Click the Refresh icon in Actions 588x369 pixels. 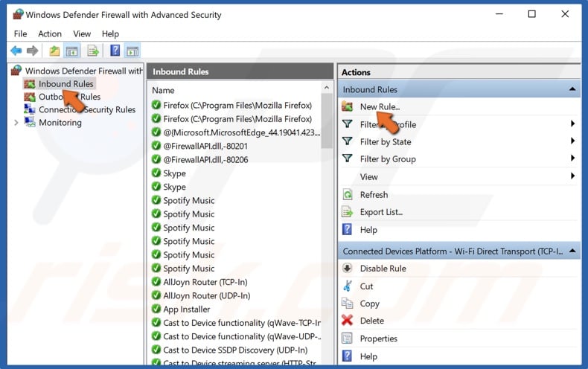[348, 194]
